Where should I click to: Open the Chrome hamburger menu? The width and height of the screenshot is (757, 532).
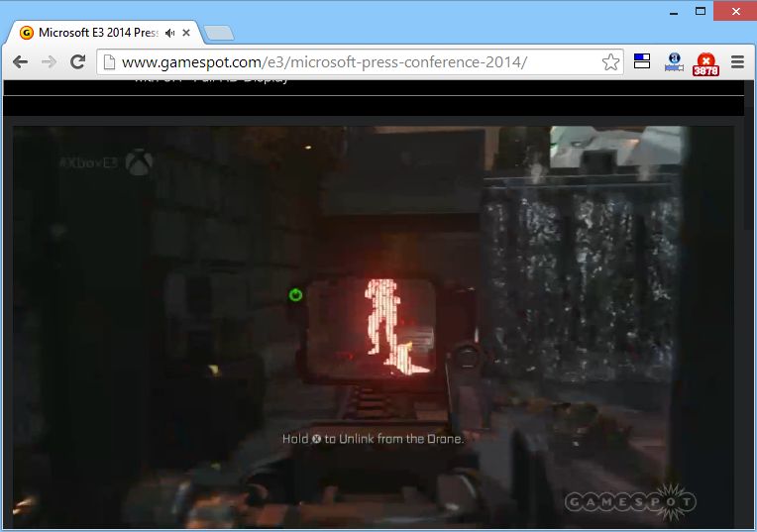(x=737, y=61)
